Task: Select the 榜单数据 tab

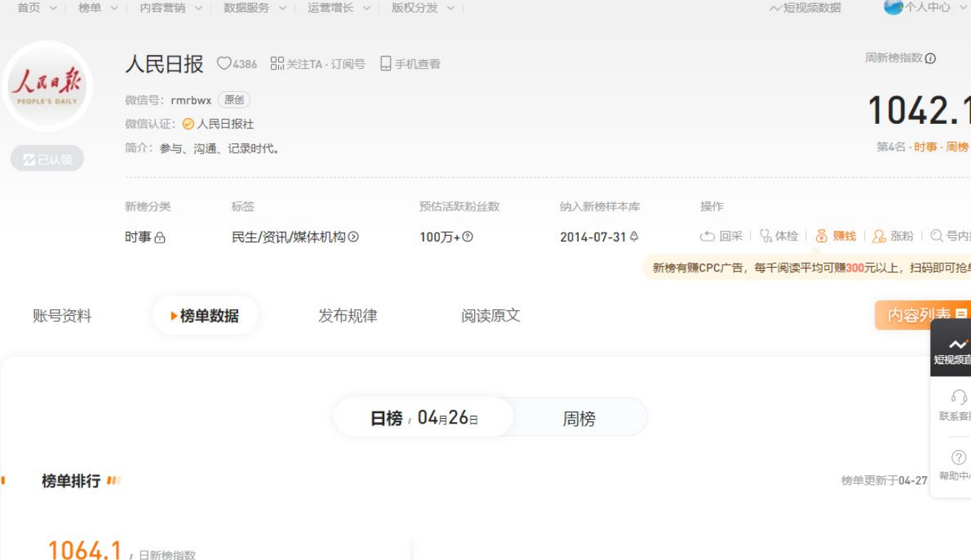Action: 205,316
